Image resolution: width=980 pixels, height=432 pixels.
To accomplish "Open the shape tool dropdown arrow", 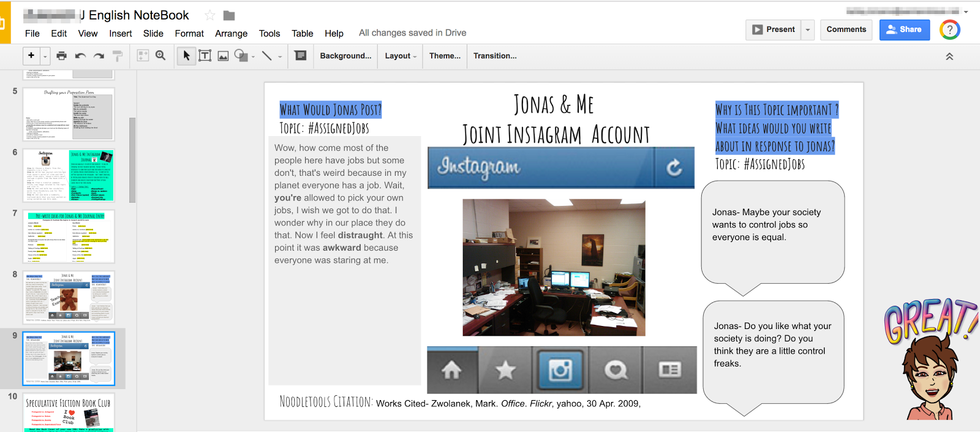I will tap(253, 56).
